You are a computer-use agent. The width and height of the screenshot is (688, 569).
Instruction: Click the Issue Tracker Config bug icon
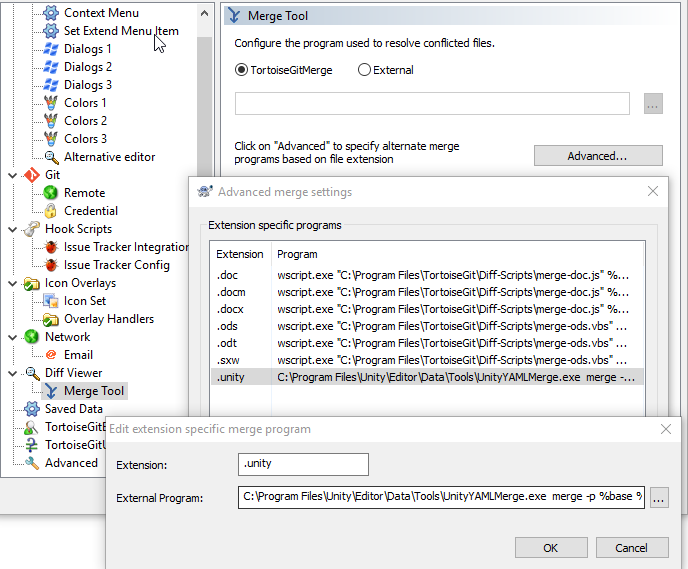click(x=51, y=265)
